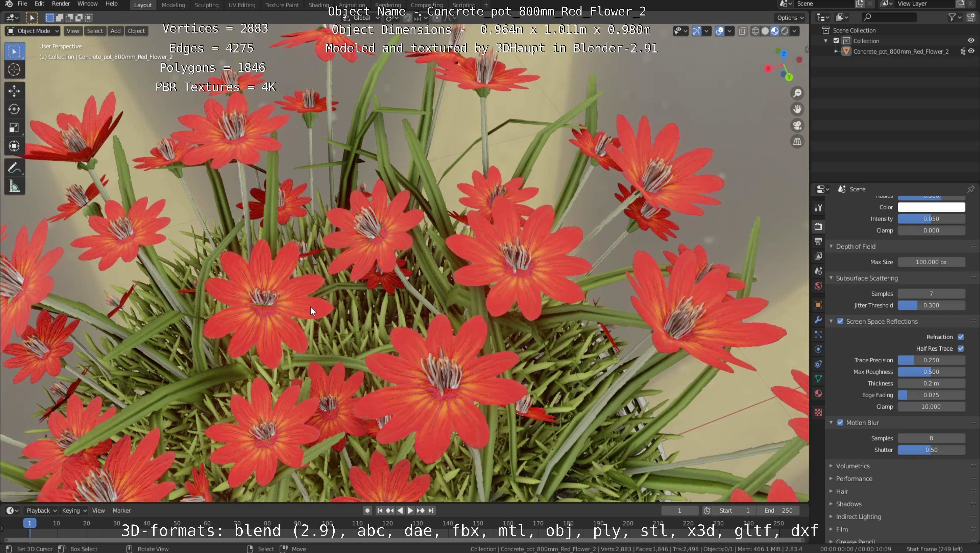This screenshot has height=553, width=980.
Task: Click the Zoom view magnifier icon
Action: 797,93
